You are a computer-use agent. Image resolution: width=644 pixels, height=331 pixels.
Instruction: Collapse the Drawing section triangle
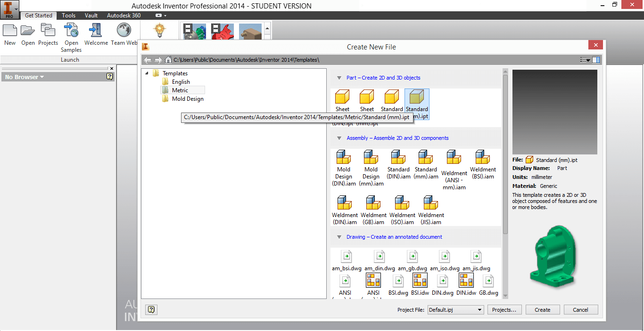point(339,237)
